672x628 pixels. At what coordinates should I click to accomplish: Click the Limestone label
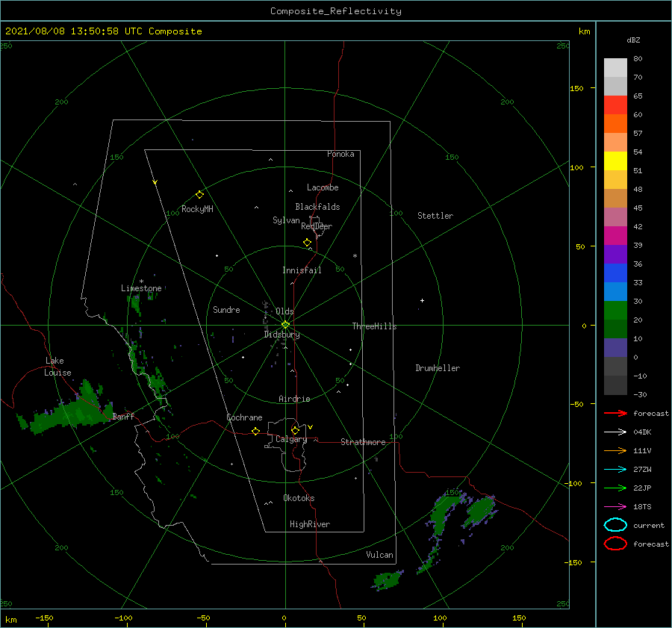pos(141,288)
